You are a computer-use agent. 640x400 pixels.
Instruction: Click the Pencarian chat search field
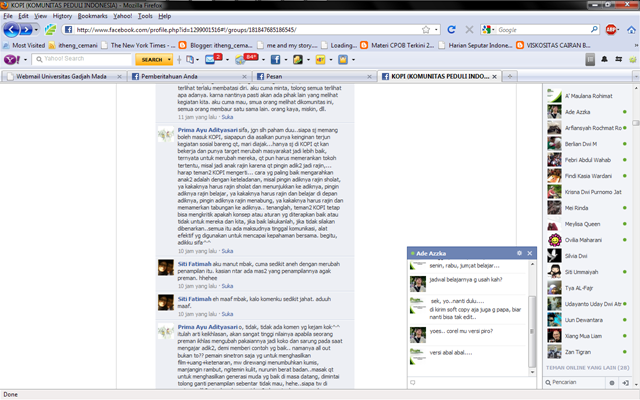click(574, 382)
